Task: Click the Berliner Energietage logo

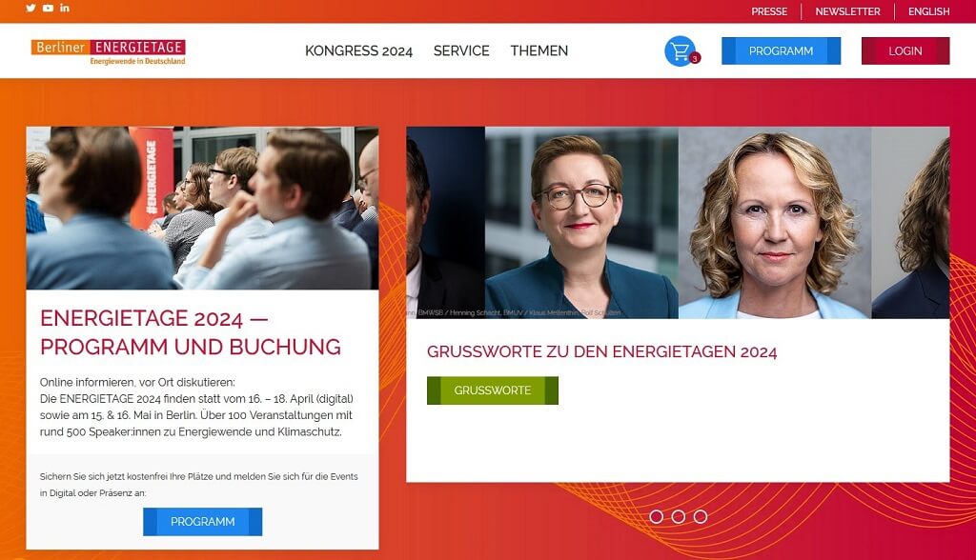Action: 109,51
